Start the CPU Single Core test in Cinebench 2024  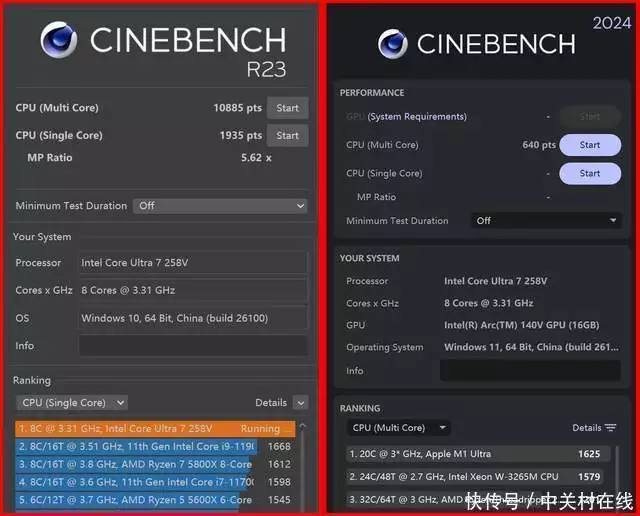pos(590,173)
